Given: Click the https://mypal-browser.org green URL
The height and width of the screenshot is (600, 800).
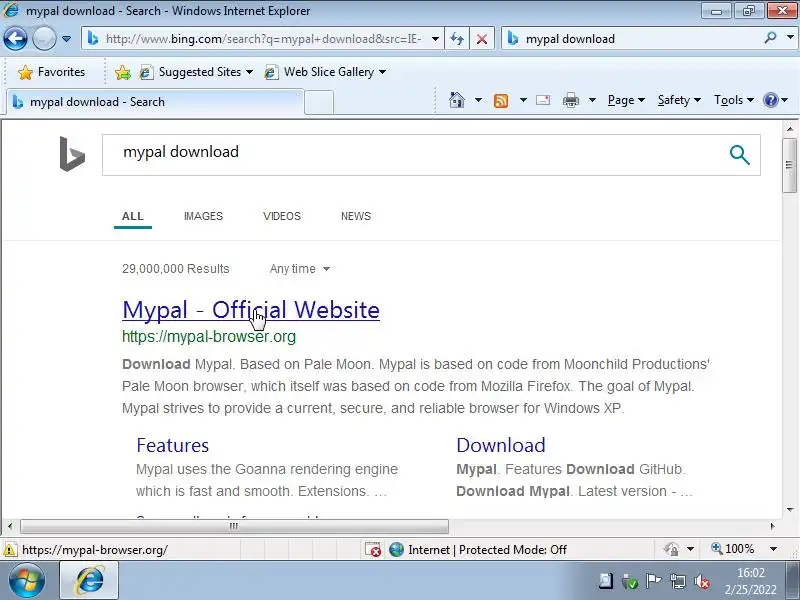Looking at the screenshot, I should click(209, 337).
